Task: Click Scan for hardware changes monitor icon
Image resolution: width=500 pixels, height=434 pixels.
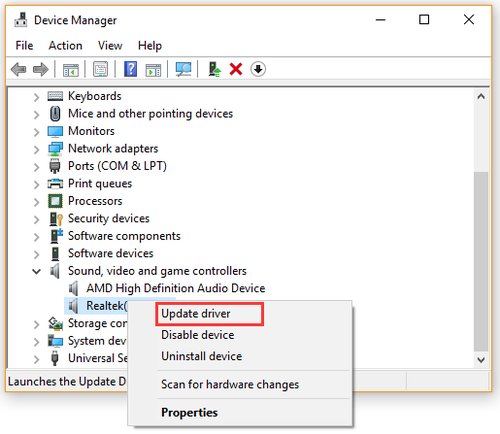Action: point(183,69)
